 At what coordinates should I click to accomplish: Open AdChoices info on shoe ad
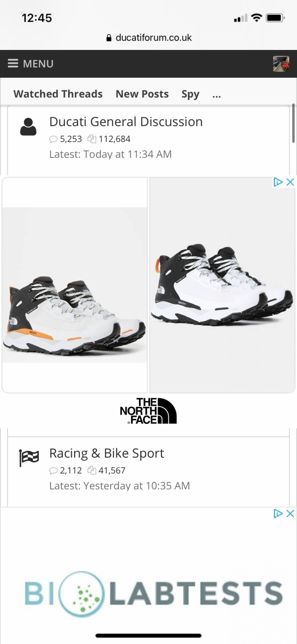[x=278, y=182]
